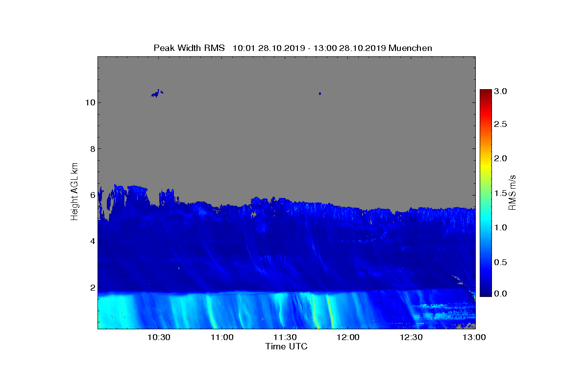Click the 'Time UTC' axis label
588x392 pixels.
(287, 346)
